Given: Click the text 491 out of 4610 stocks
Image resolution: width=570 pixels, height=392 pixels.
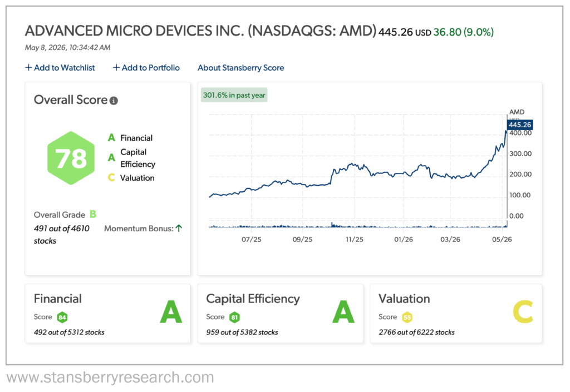Looking at the screenshot, I should pyautogui.click(x=61, y=235).
